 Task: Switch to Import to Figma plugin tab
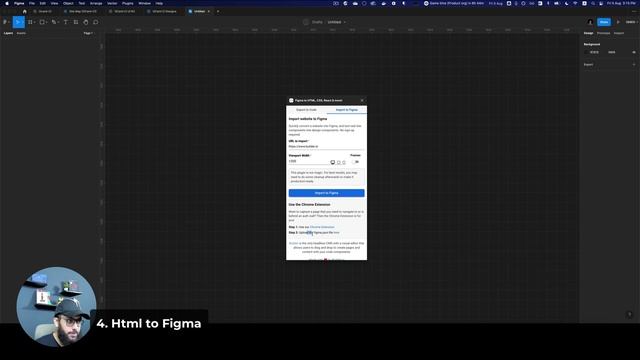(x=347, y=110)
